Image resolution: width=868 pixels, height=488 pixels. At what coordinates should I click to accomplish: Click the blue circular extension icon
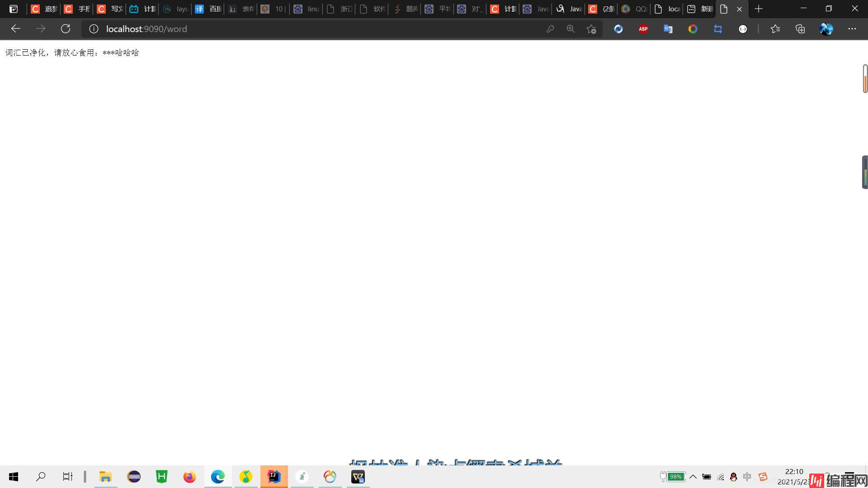pos(618,29)
